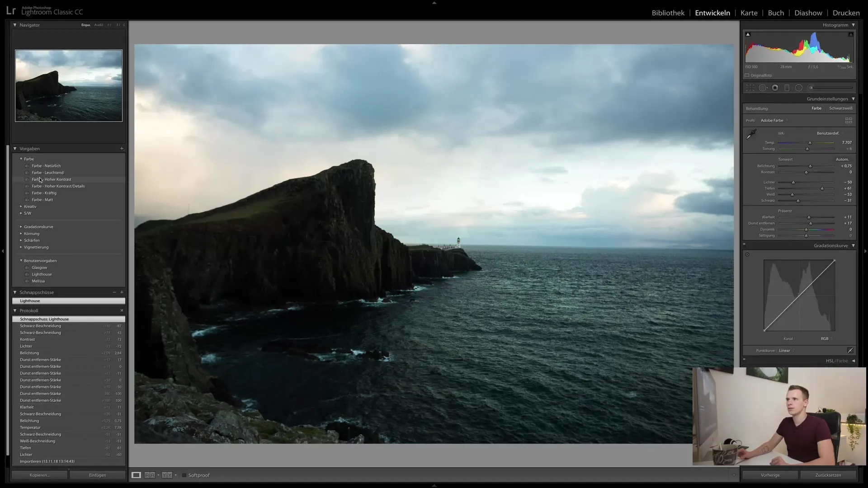Select the Radial Filter tool icon
This screenshot has width=868, height=488.
[799, 88]
